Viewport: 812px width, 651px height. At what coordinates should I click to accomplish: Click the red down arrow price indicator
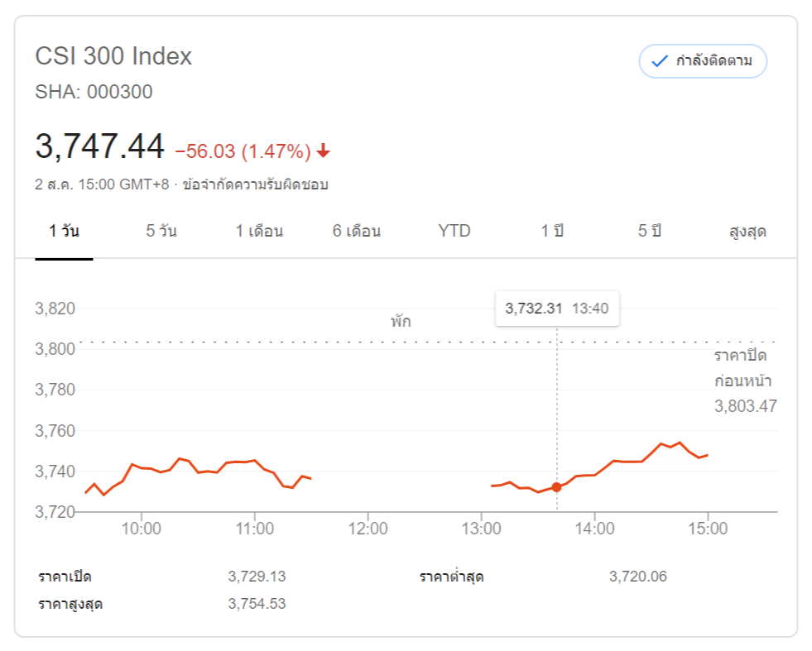tap(324, 151)
